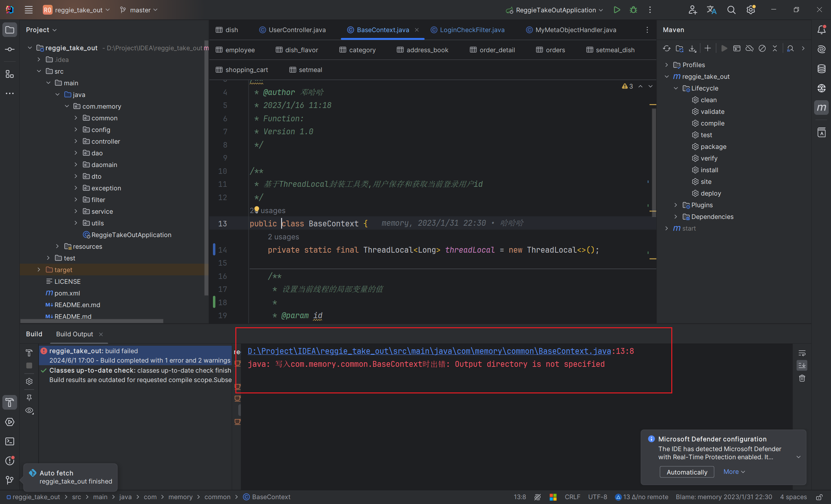Open the master branch dropdown
Image resolution: width=831 pixels, height=504 pixels.
[x=139, y=10]
